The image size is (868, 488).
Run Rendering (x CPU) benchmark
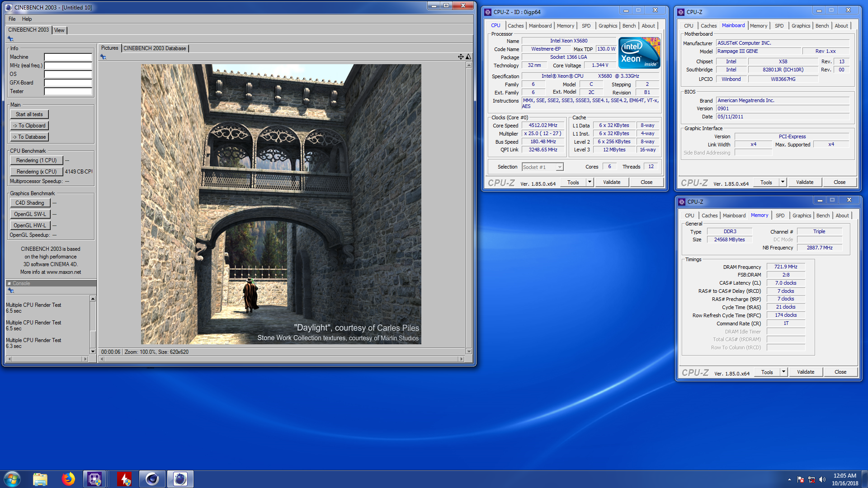point(36,172)
